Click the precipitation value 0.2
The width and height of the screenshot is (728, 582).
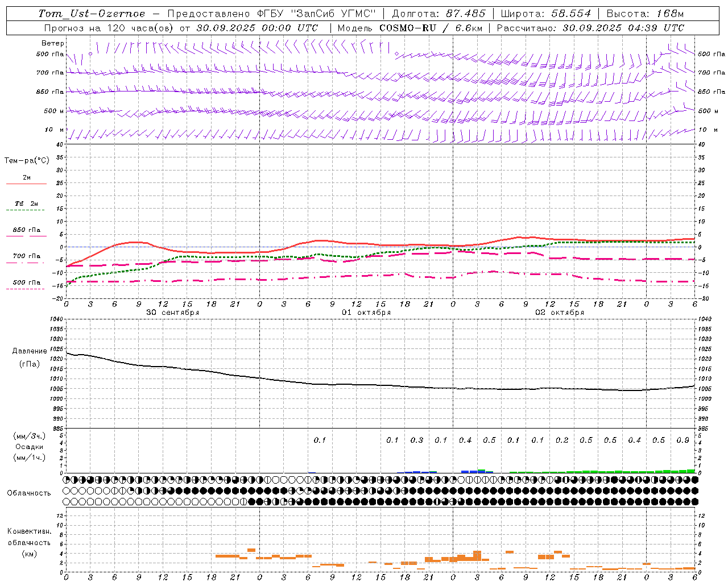click(x=562, y=440)
